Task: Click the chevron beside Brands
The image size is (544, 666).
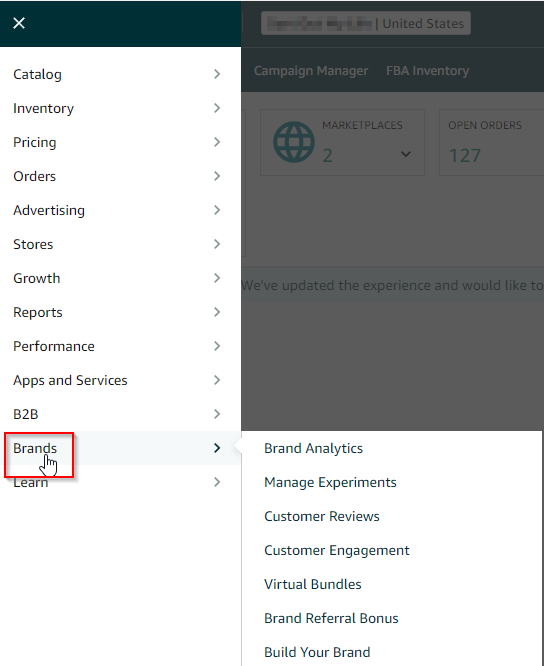Action: click(217, 448)
